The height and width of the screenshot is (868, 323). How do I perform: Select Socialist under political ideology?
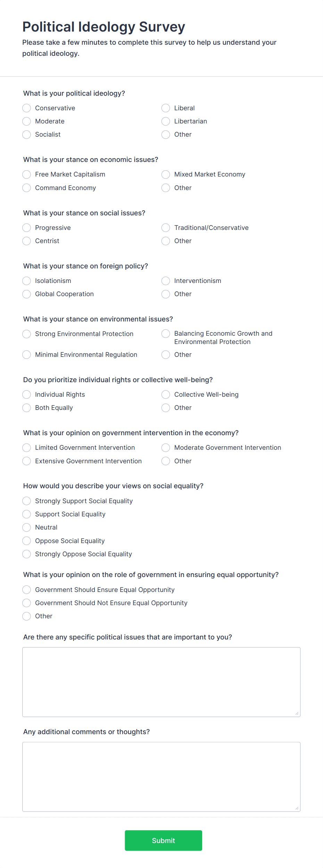[x=26, y=135]
